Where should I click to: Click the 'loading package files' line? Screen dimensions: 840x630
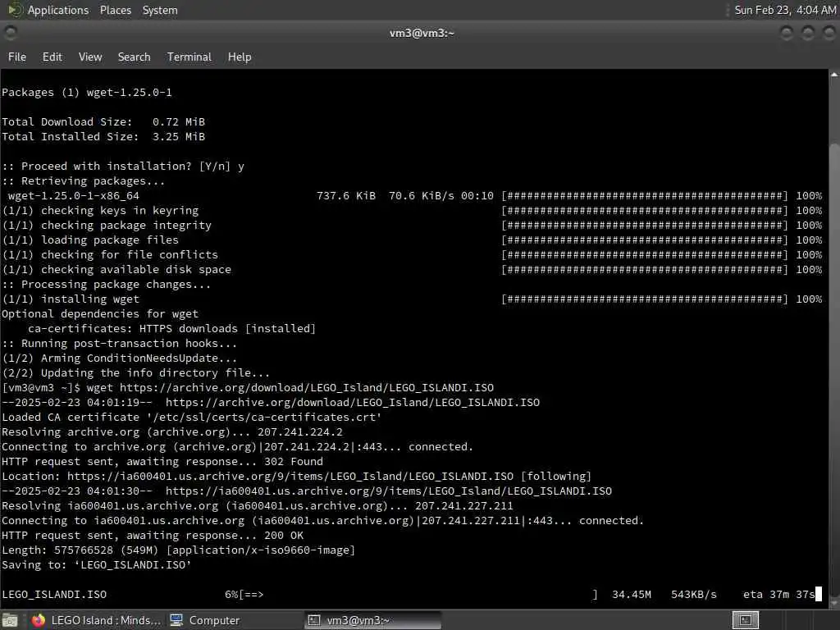(90, 240)
